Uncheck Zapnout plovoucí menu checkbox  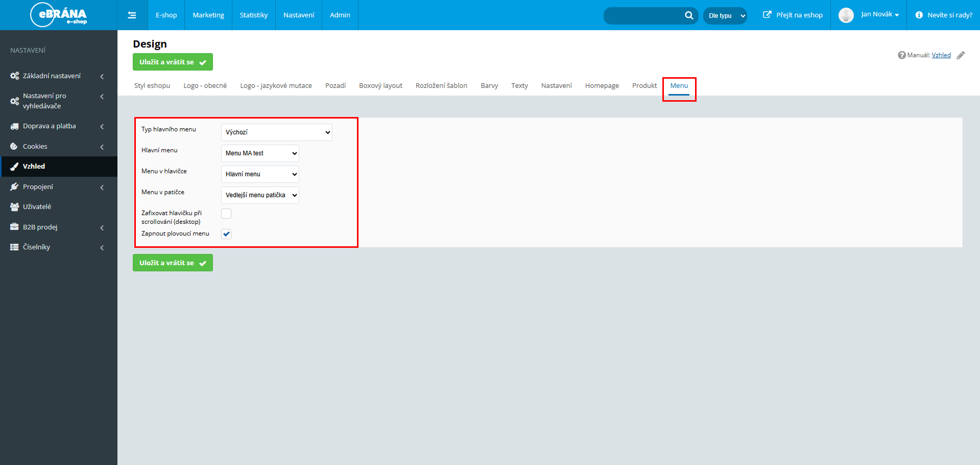tap(226, 234)
